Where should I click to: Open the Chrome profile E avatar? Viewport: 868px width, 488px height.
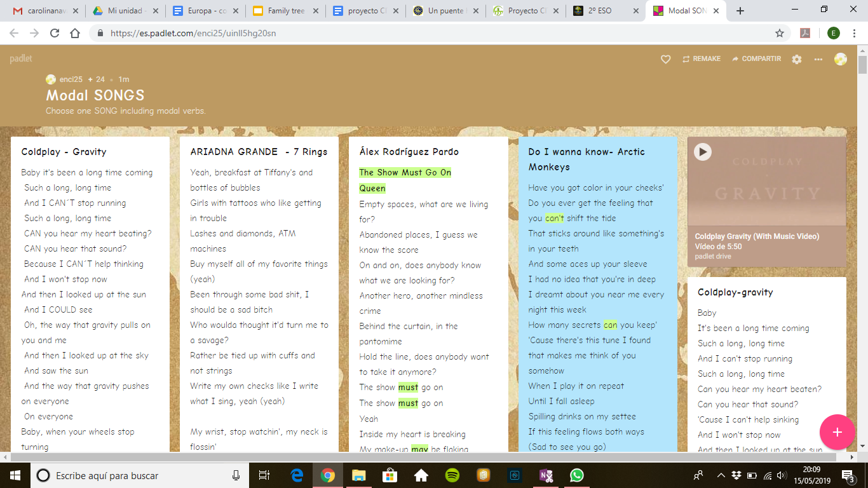click(x=833, y=33)
